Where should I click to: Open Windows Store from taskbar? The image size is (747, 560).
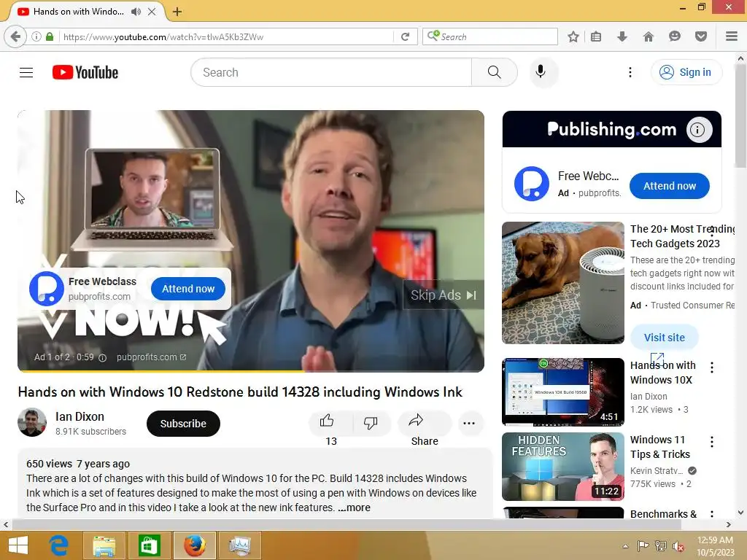point(149,545)
